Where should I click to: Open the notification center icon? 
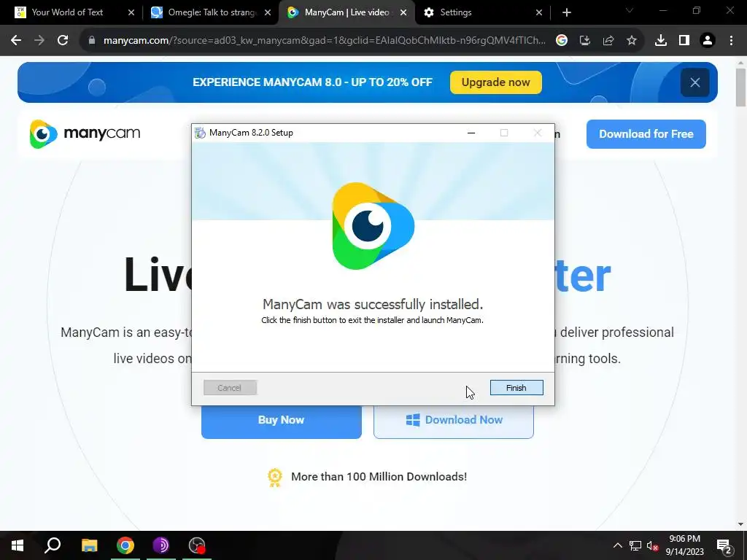point(724,545)
